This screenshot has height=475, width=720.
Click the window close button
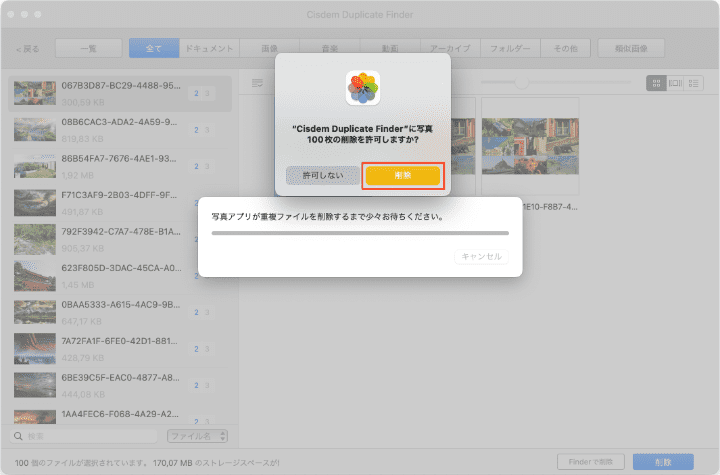coord(11,15)
